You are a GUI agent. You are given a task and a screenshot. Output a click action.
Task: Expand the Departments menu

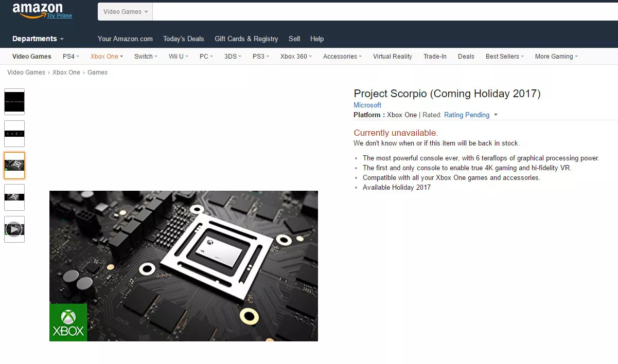(x=38, y=39)
